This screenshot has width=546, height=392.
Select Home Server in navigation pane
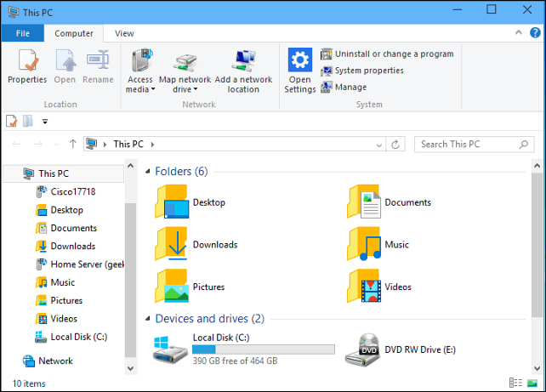click(x=79, y=264)
